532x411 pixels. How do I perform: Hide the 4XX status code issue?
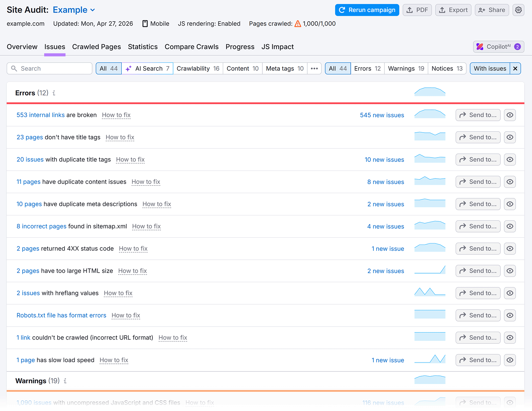[x=510, y=249]
